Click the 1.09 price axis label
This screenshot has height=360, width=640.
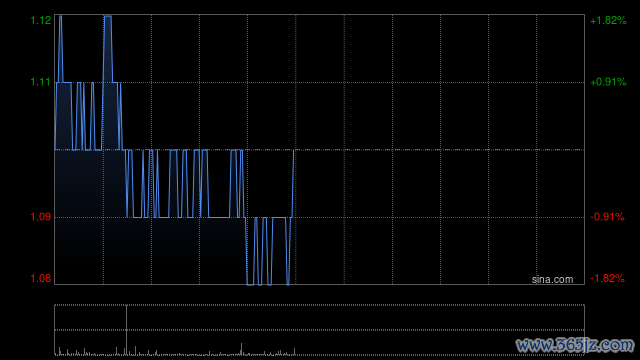[41, 217]
